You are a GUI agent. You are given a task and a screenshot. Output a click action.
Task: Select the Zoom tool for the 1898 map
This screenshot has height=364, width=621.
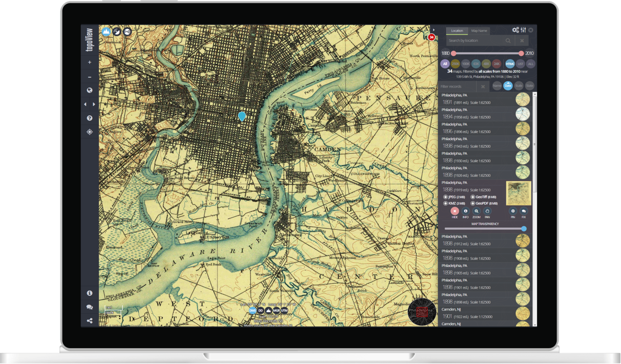click(x=476, y=211)
